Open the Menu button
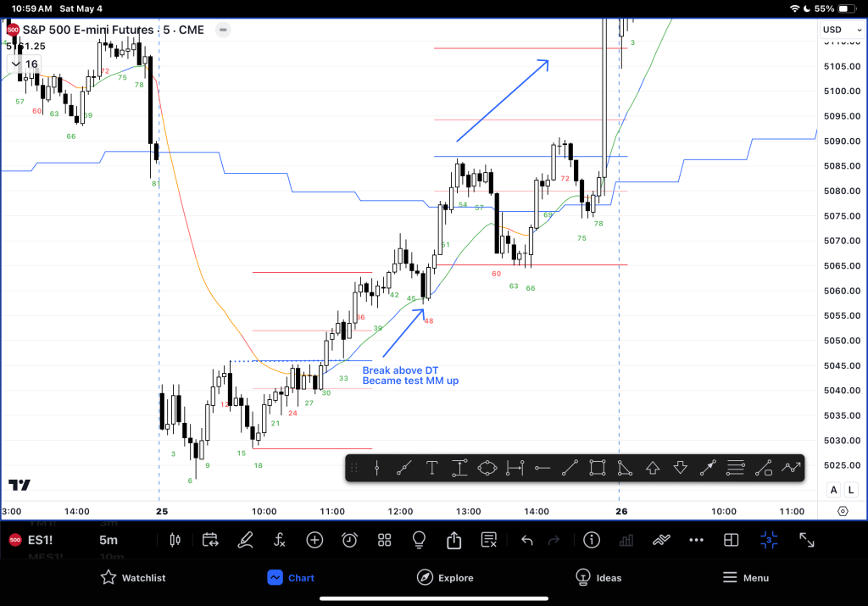Viewport: 868px width, 606px height. pos(745,577)
